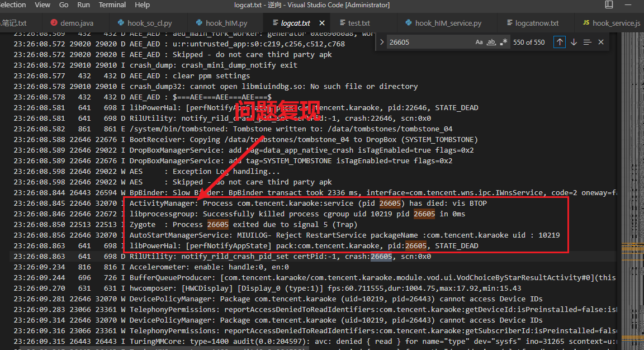Click the 'libprocessgroup: Successfully killed process' line

(239, 214)
